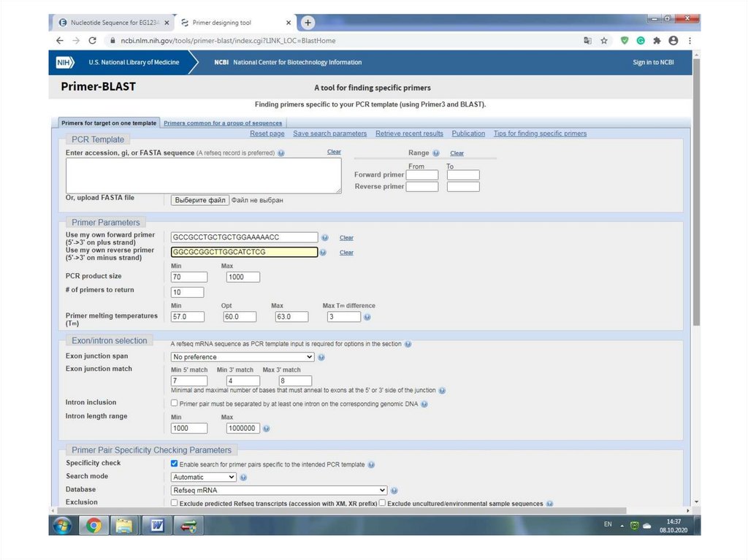Click the horizontal page scrollbar
748x560 pixels.
tap(342, 510)
